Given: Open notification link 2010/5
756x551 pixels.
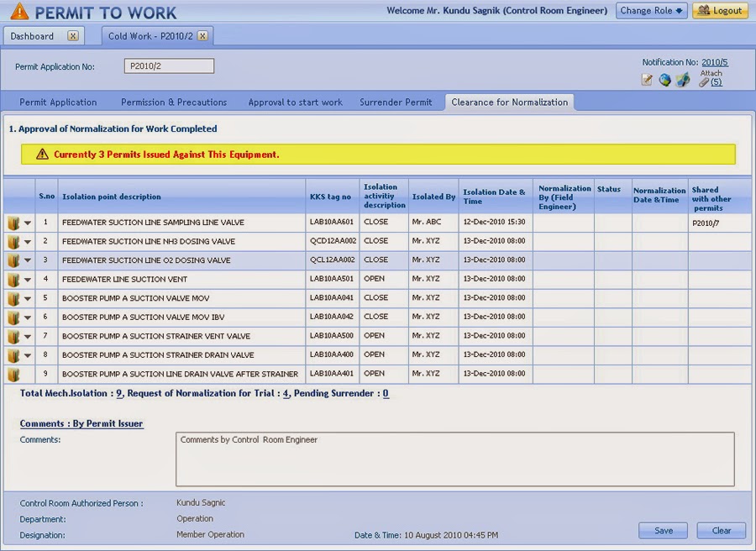Looking at the screenshot, I should (713, 62).
